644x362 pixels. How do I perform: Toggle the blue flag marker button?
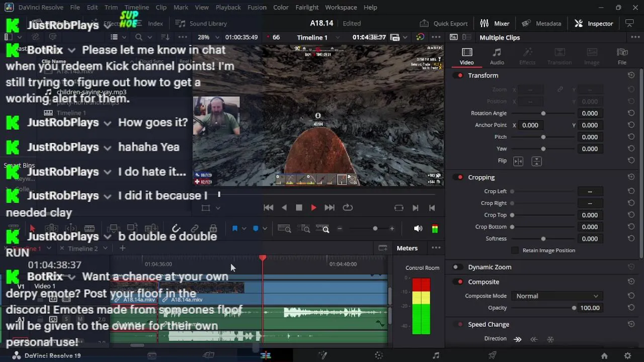pyautogui.click(x=234, y=229)
